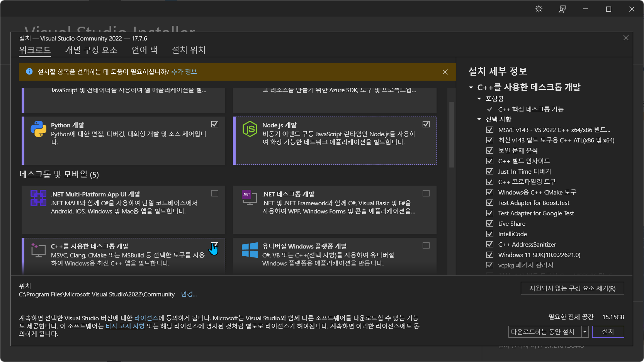644x362 pixels.
Task: Check the .NET desktop development workload
Action: pos(426,193)
